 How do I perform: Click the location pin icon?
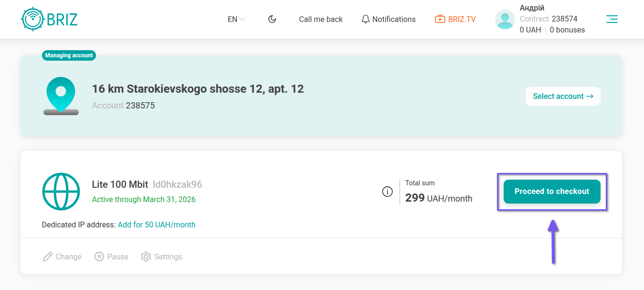(61, 95)
